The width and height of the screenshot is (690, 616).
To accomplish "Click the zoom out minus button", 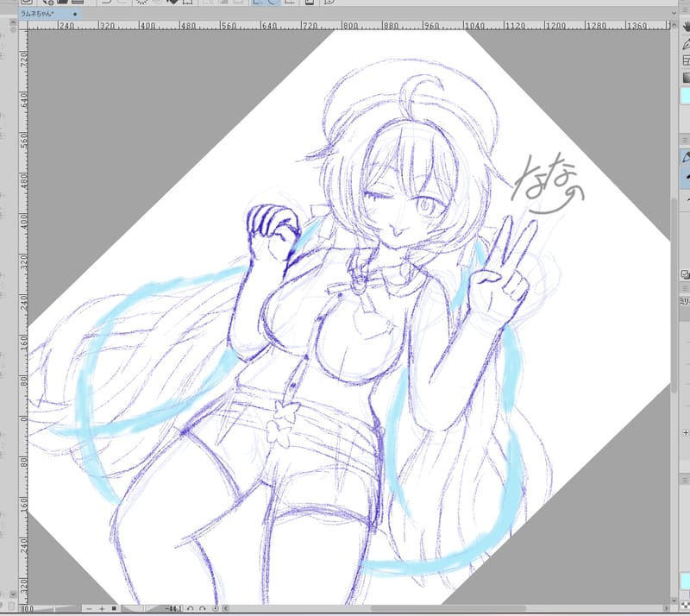I will click(x=89, y=608).
